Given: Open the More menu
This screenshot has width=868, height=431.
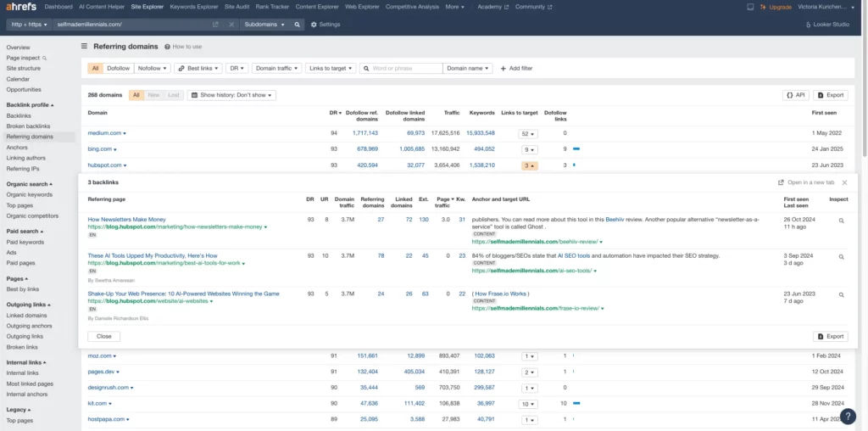Looking at the screenshot, I should (x=454, y=7).
